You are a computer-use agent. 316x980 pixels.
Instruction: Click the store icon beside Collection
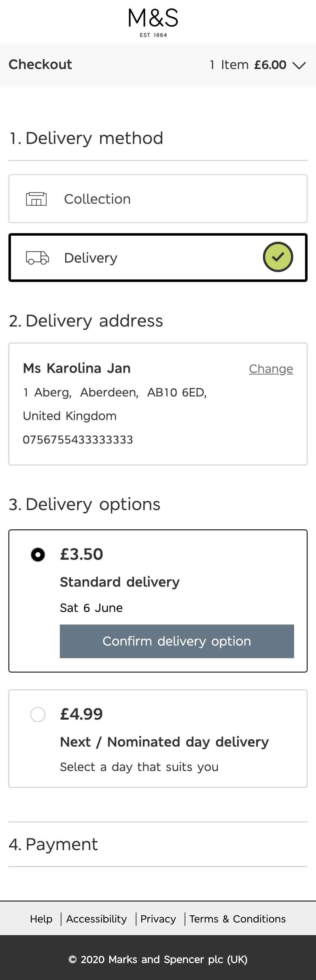pyautogui.click(x=36, y=198)
